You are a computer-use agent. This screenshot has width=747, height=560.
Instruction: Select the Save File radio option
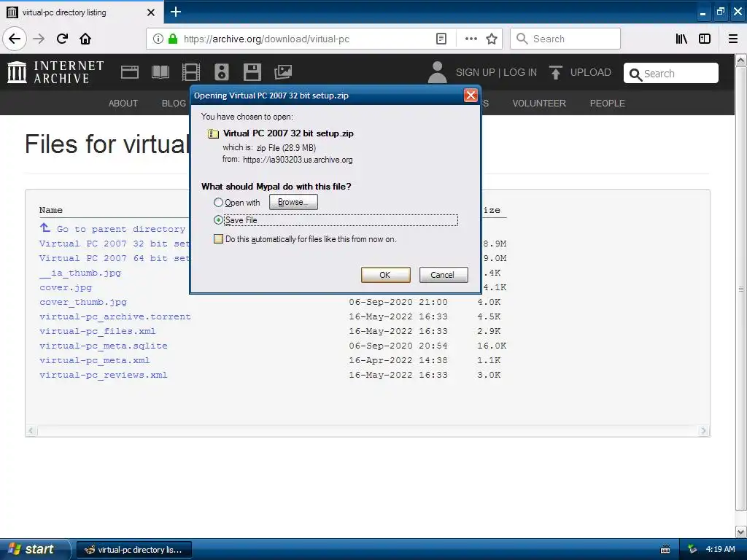[x=218, y=220]
